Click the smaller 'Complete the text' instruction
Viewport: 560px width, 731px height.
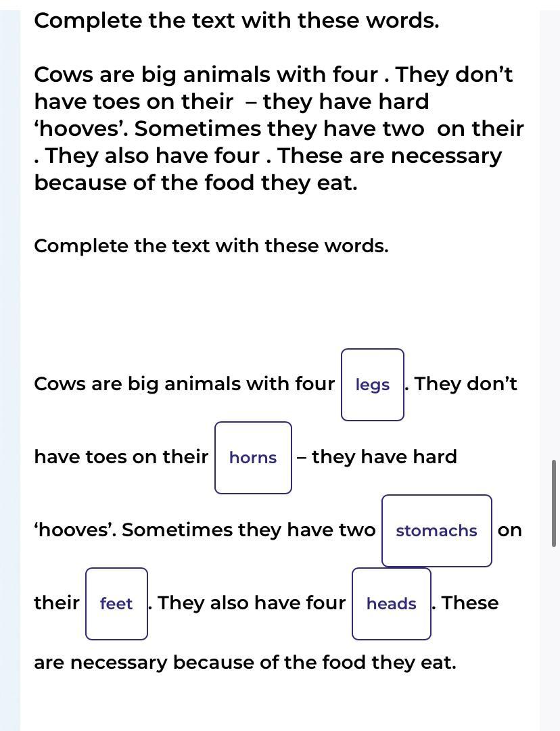pyautogui.click(x=211, y=246)
